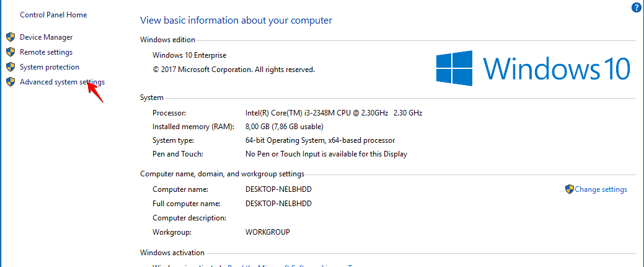Click the shield icon beside Device Manager
This screenshot has height=267, width=644.
point(10,37)
